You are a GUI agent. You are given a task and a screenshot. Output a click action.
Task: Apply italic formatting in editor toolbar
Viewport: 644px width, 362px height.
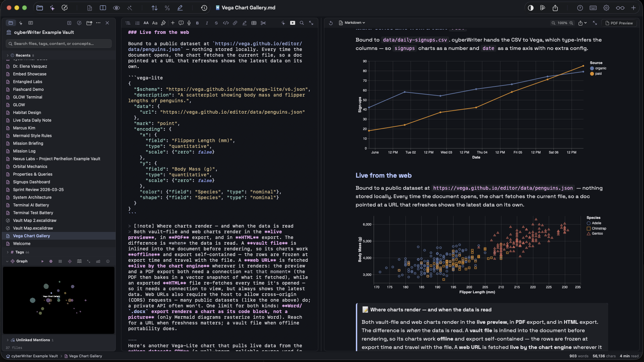point(207,23)
